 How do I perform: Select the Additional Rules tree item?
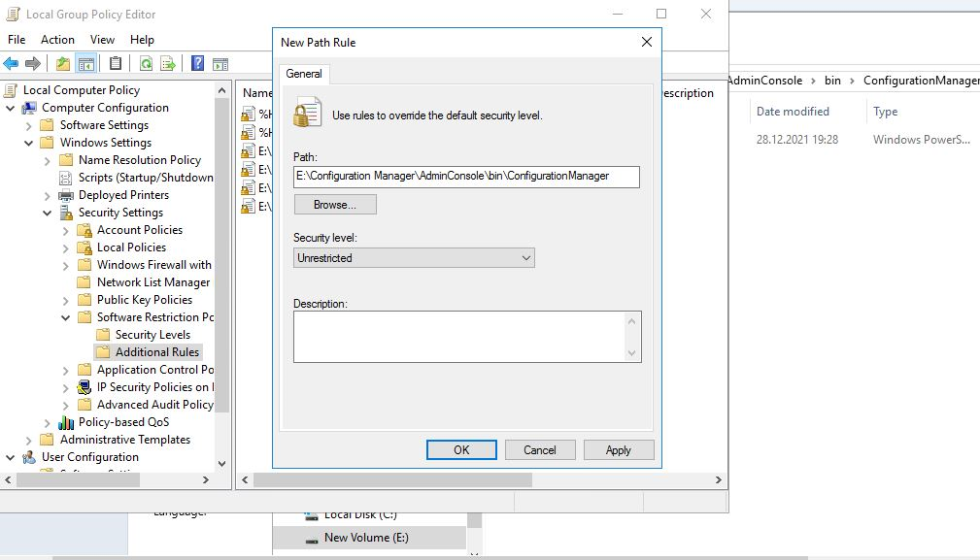pyautogui.click(x=157, y=352)
